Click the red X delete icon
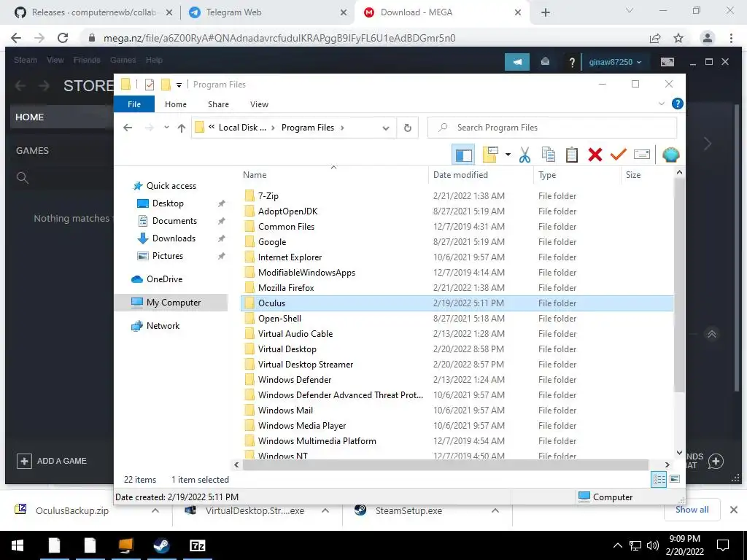Screen dimensions: 747x560 (595, 155)
